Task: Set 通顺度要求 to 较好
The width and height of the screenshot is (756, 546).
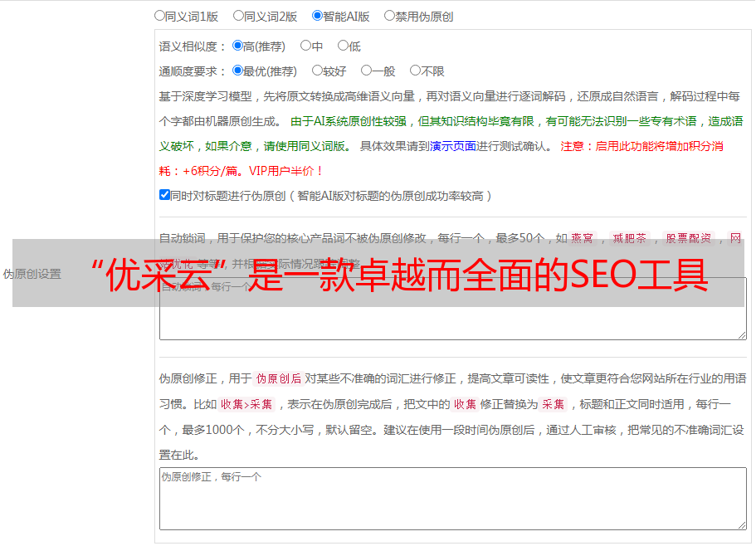Action: point(317,71)
